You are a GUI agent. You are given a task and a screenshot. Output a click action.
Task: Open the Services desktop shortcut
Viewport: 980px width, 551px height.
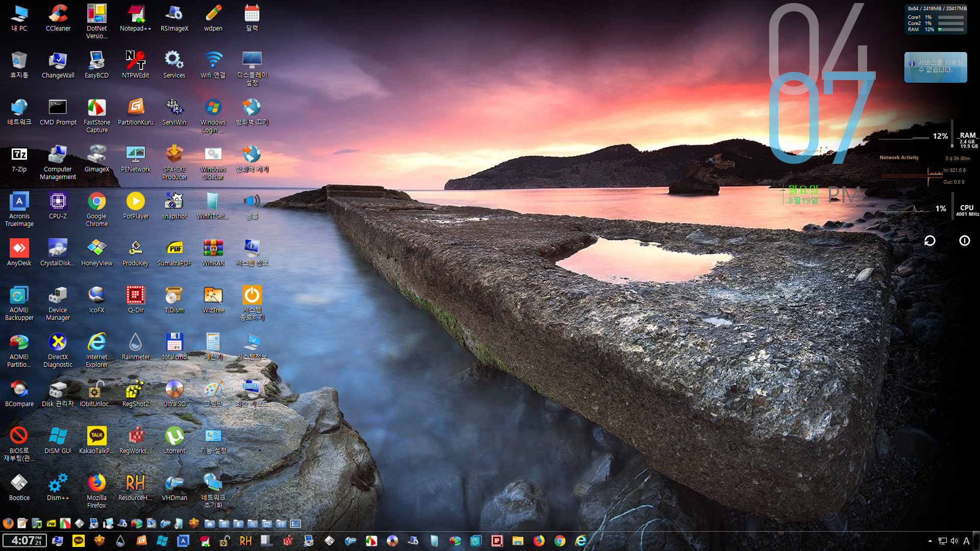tap(175, 65)
